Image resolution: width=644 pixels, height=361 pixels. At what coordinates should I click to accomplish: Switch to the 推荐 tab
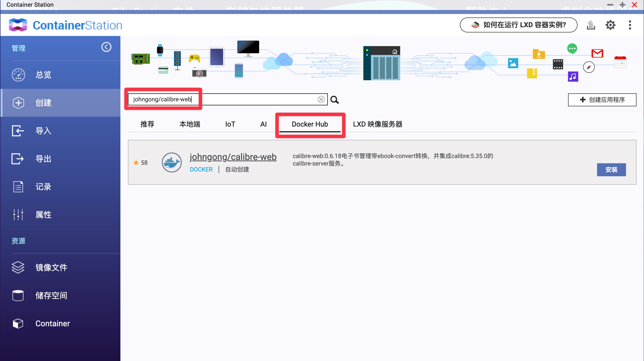[x=147, y=124]
